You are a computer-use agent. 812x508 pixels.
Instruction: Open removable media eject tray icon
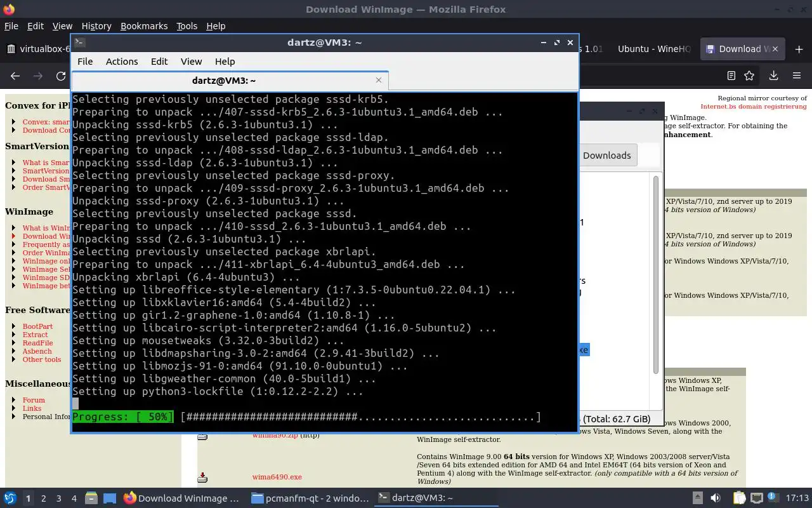(x=697, y=498)
